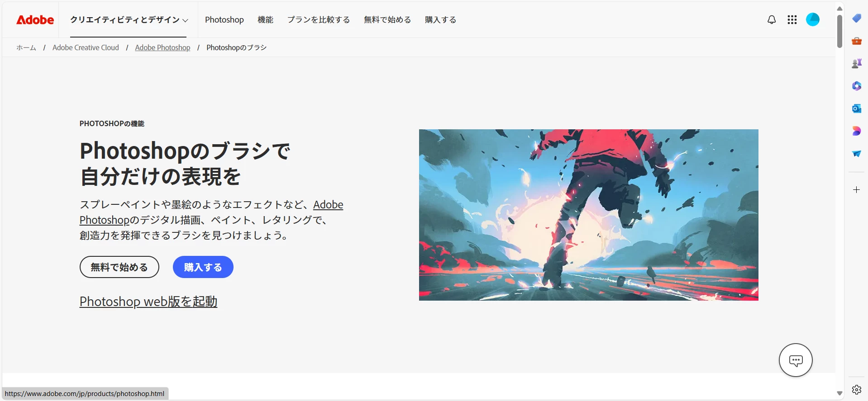Viewport: 868px width, 401px height.
Task: Click the 無料で始める outlined button
Action: pos(119,267)
